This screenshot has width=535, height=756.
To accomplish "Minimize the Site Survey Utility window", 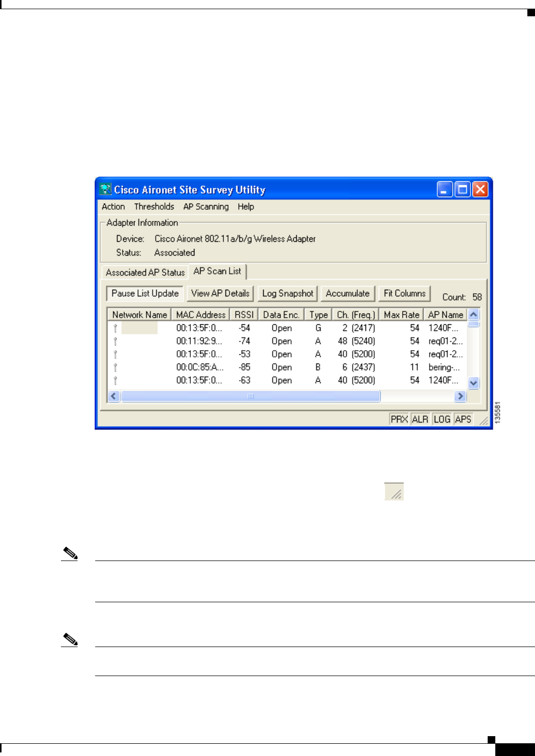I will (x=445, y=190).
